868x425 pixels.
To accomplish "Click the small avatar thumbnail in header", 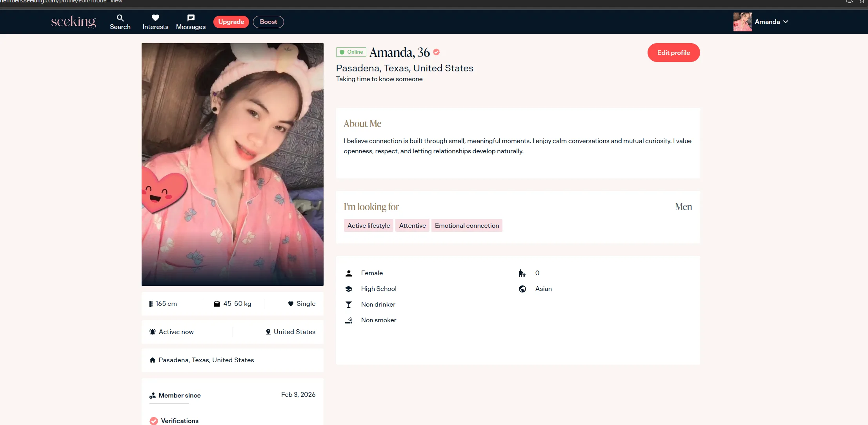I will [742, 22].
